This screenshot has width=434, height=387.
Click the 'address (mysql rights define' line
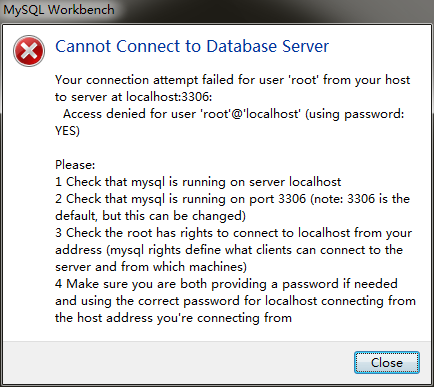point(229,250)
